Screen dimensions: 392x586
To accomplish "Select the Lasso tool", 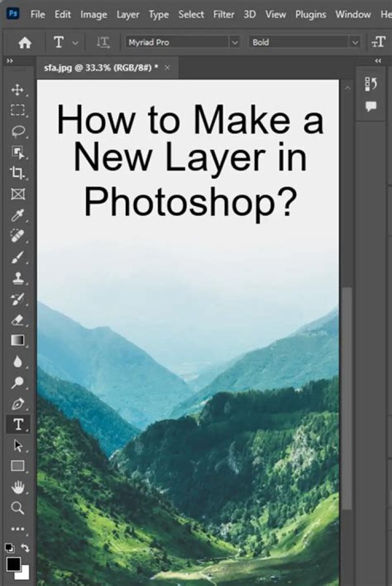I will [x=17, y=131].
